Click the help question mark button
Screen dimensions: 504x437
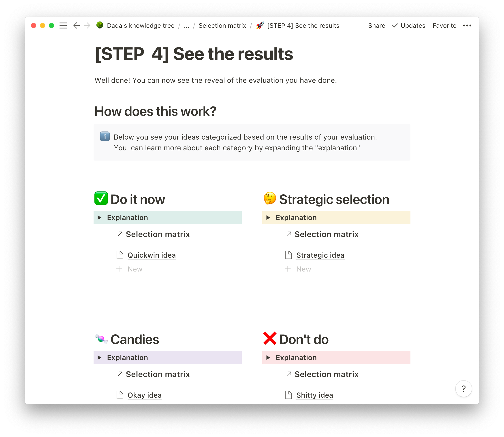(463, 388)
